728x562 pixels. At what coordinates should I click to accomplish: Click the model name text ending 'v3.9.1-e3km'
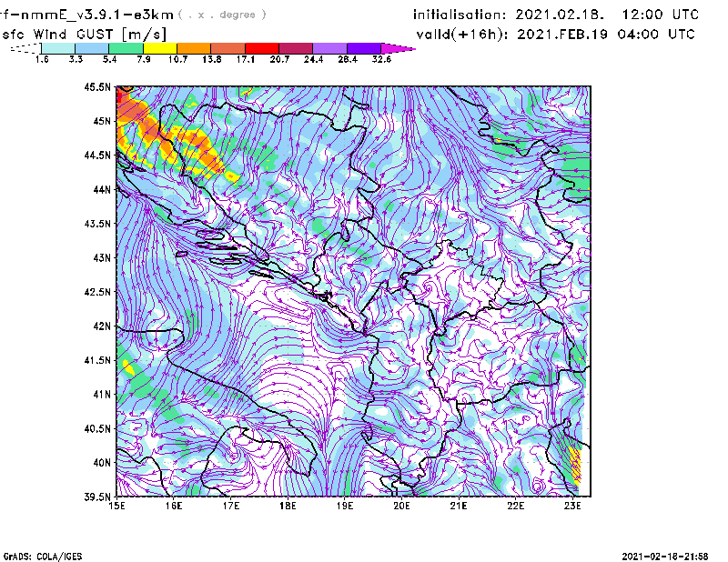pos(86,15)
